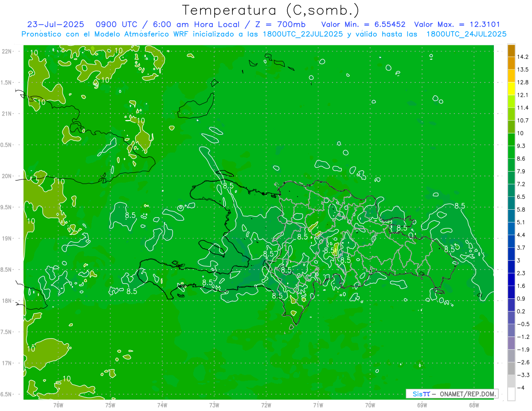The image size is (532, 411).
Task: Select the '69W' longitude axis label
Action: 422,405
